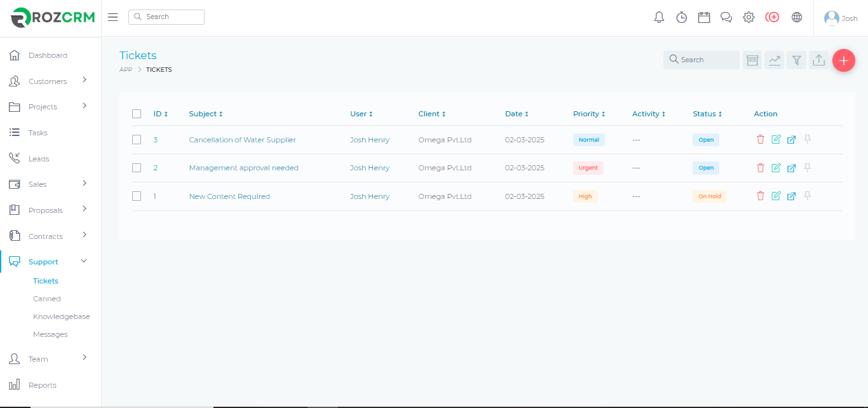Click the export upload icon
This screenshot has height=408, width=868.
[x=818, y=60]
